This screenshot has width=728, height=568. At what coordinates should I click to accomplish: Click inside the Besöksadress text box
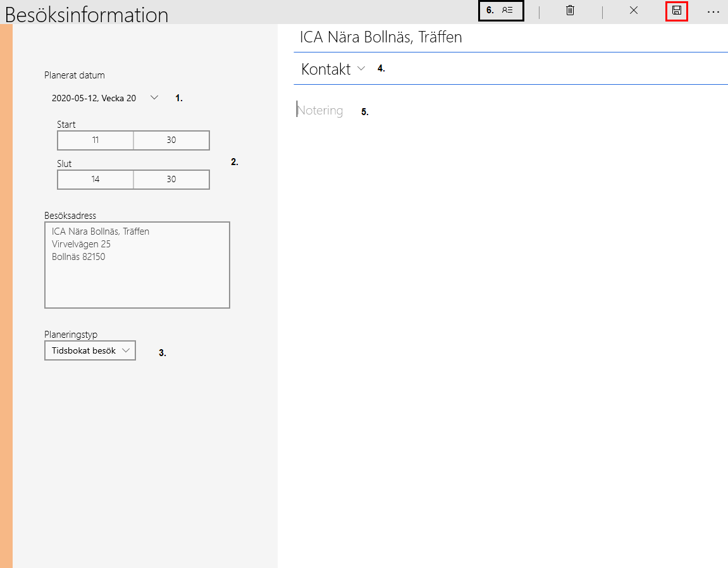(137, 265)
